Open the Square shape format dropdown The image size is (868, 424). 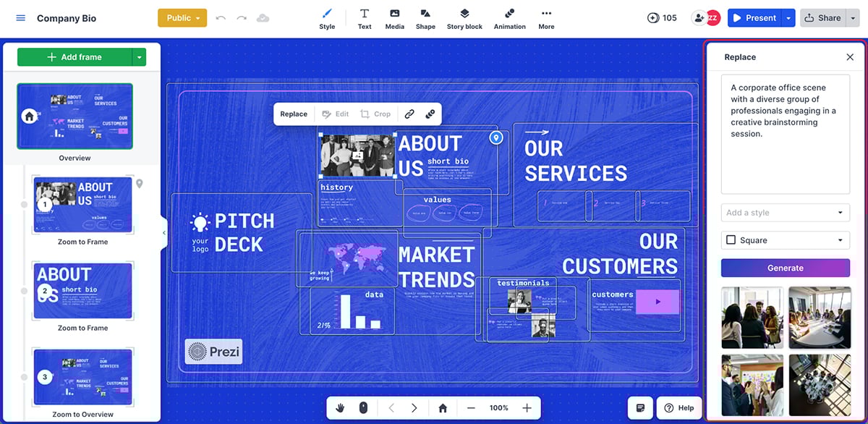click(785, 239)
